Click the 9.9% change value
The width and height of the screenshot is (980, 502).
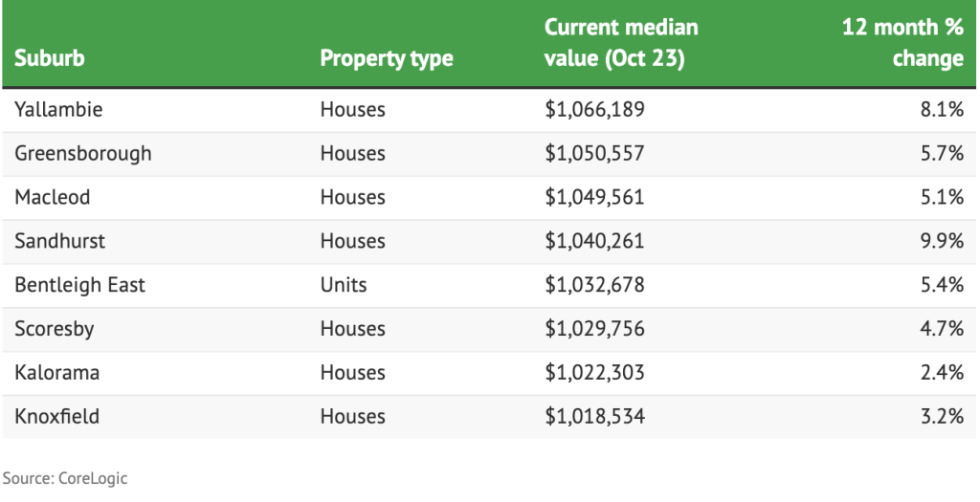coord(941,242)
